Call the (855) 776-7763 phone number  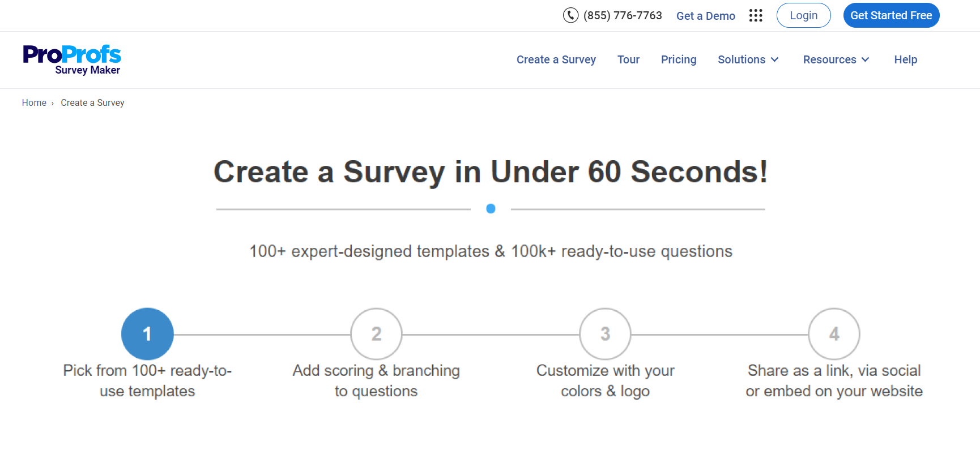click(x=623, y=15)
